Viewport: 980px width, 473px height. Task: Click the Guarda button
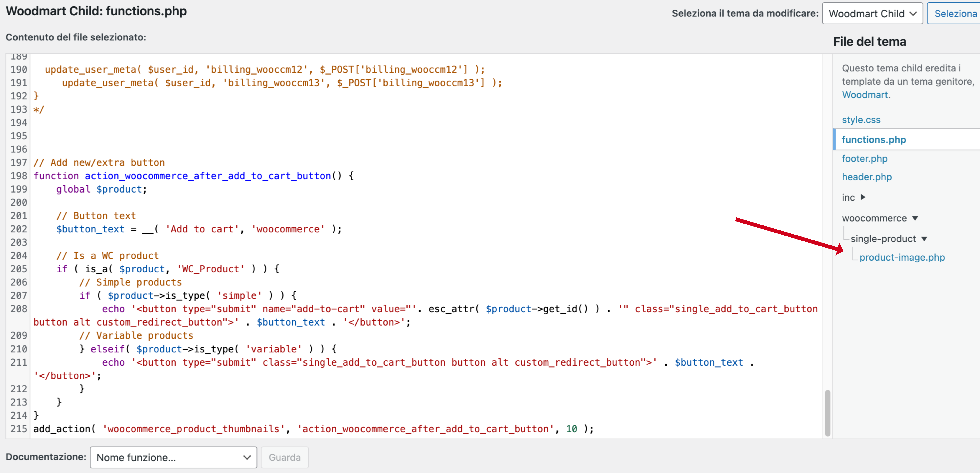point(285,457)
